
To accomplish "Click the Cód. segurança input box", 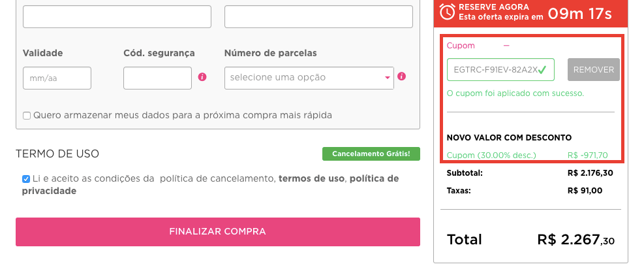I will pyautogui.click(x=157, y=78).
